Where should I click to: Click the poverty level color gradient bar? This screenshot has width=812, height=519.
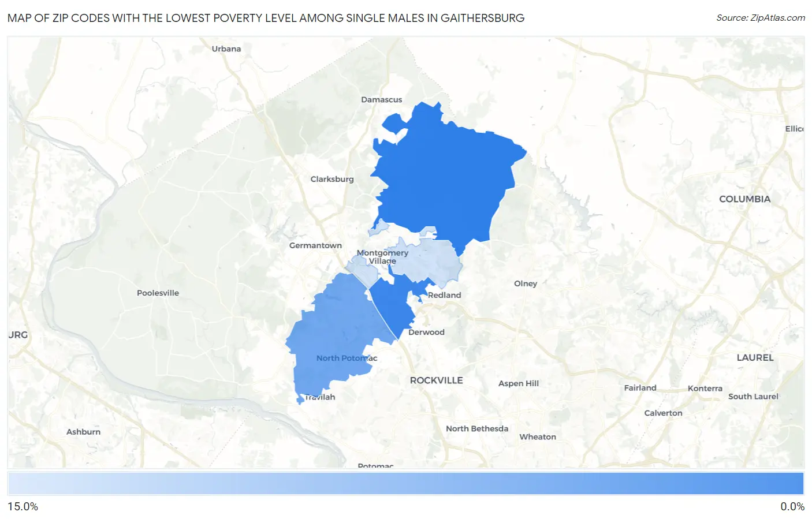point(405,484)
